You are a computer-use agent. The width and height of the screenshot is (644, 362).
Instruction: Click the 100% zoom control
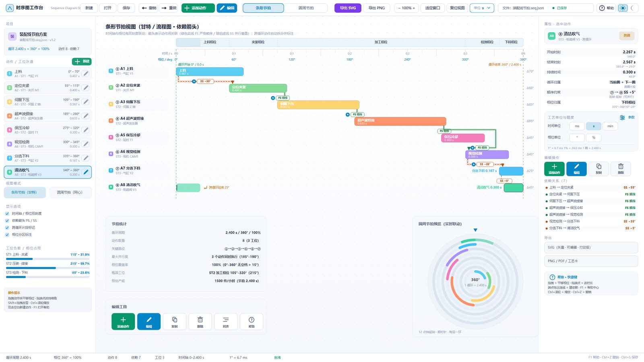coord(407,8)
